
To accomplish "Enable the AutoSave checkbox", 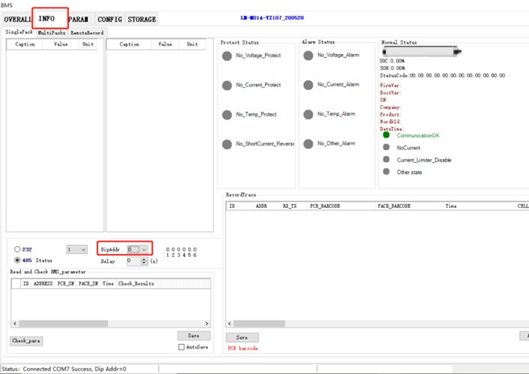I will tap(181, 347).
